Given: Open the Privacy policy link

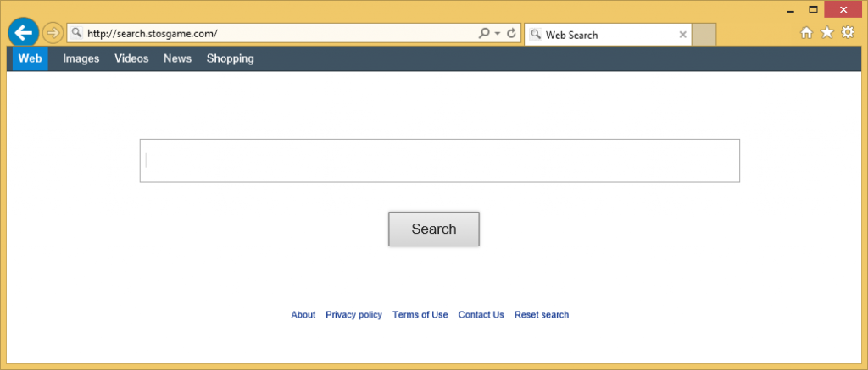Looking at the screenshot, I should [x=353, y=315].
